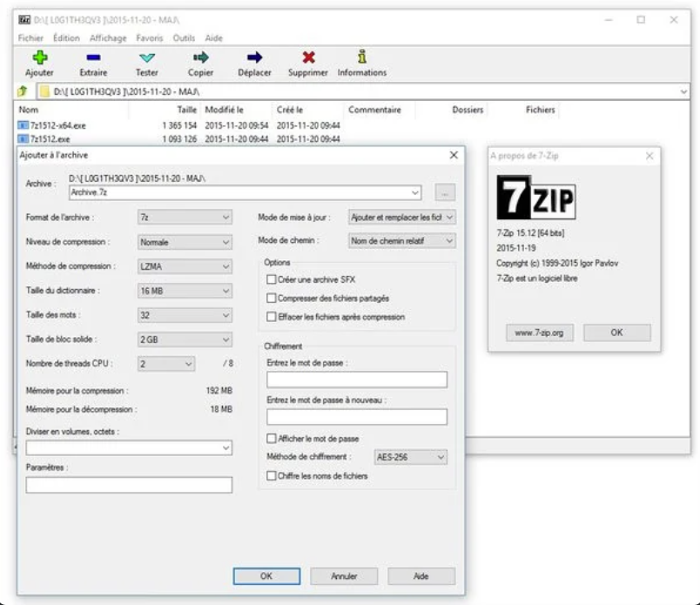The image size is (700, 605).
Task: Enable Créer une archive SFX checkbox
Action: [271, 279]
